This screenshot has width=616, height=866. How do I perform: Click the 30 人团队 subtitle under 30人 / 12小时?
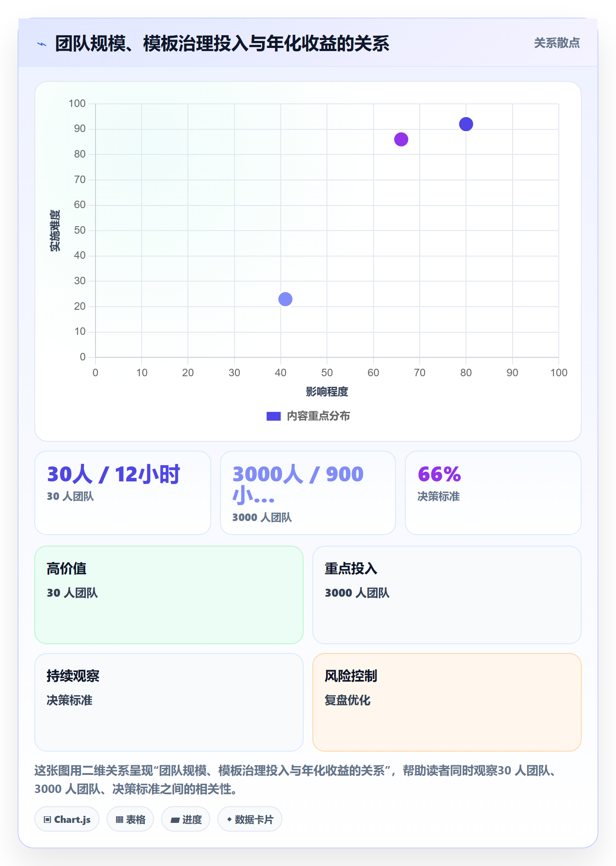pyautogui.click(x=70, y=496)
